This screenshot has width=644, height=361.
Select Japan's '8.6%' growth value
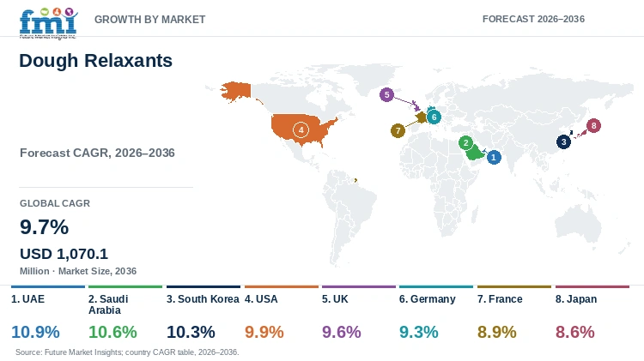(x=575, y=332)
